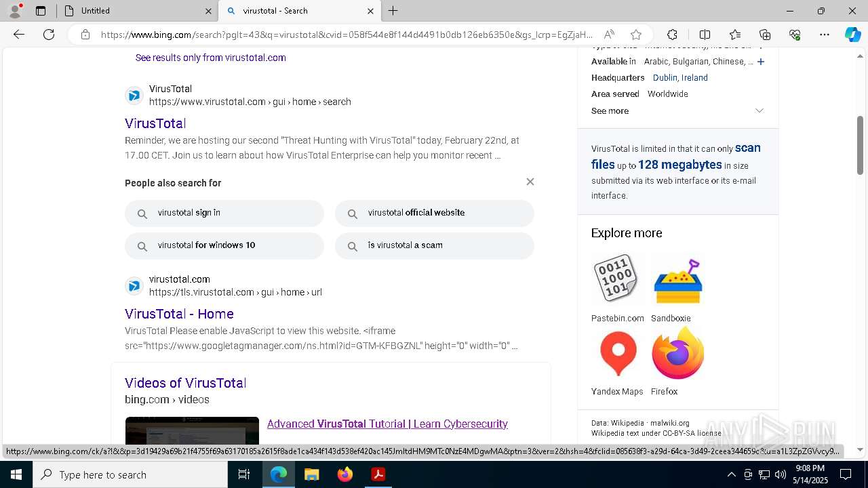Open Dublin headquarters link

point(665,78)
